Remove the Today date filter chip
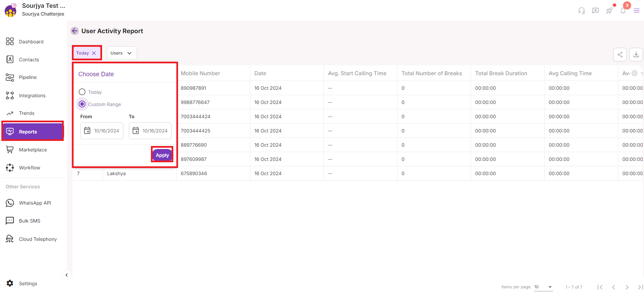Viewport: 644px width, 292px height. tap(94, 53)
